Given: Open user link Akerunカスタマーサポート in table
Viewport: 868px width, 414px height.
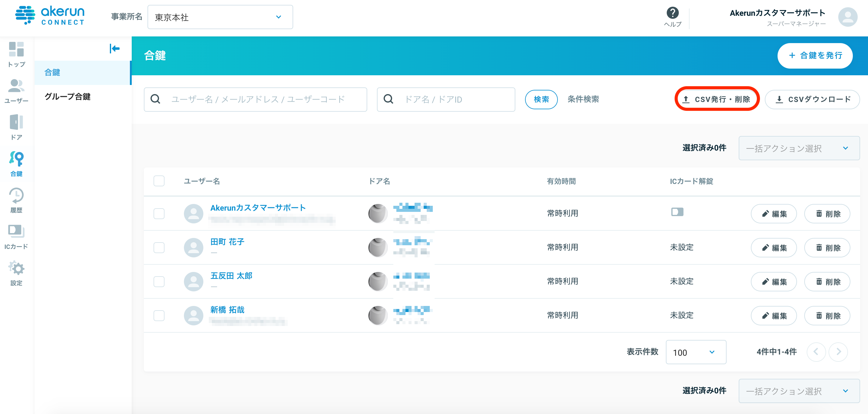Looking at the screenshot, I should (x=258, y=208).
